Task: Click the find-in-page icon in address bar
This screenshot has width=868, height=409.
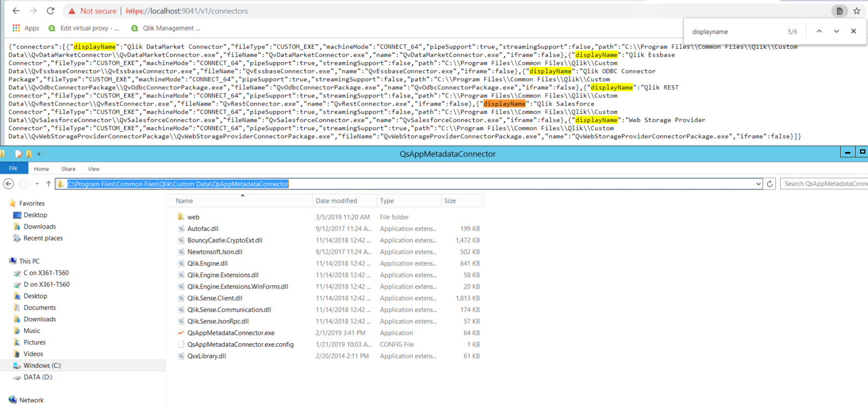Action: 840,11
